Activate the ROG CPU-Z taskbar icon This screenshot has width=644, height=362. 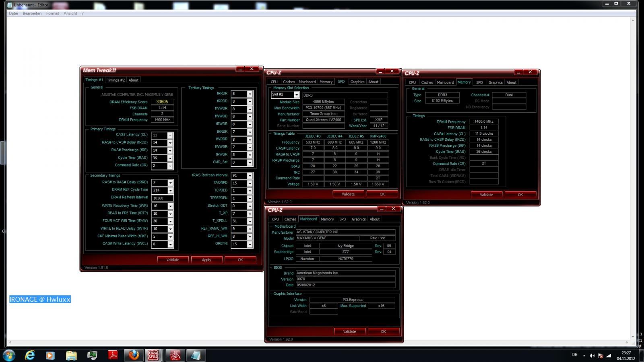[x=153, y=355]
